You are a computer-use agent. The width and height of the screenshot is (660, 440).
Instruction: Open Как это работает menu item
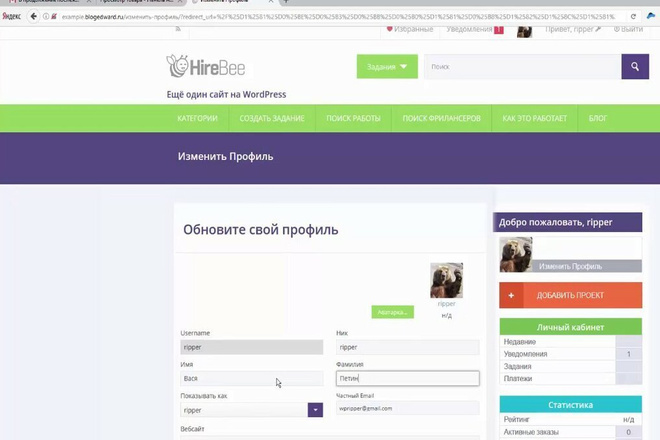coord(535,118)
